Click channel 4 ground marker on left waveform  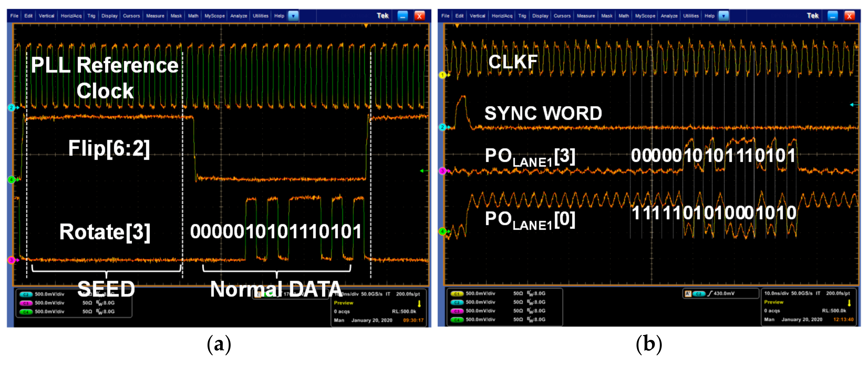[x=12, y=179]
